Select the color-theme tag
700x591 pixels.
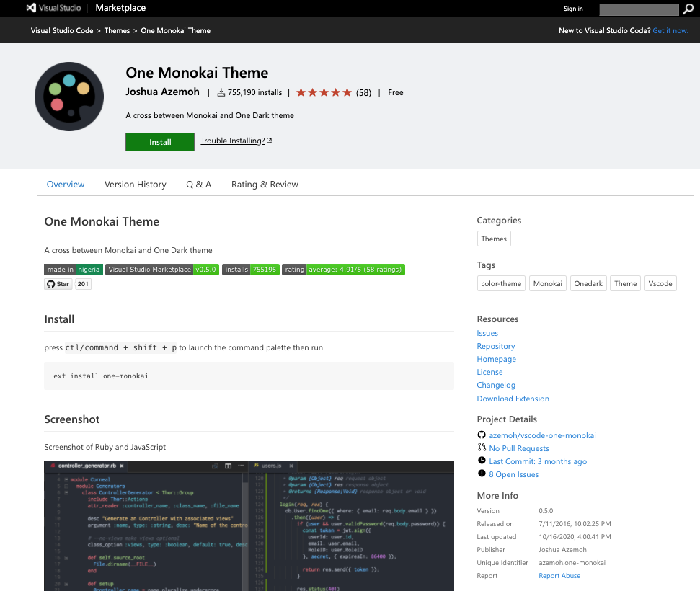501,283
